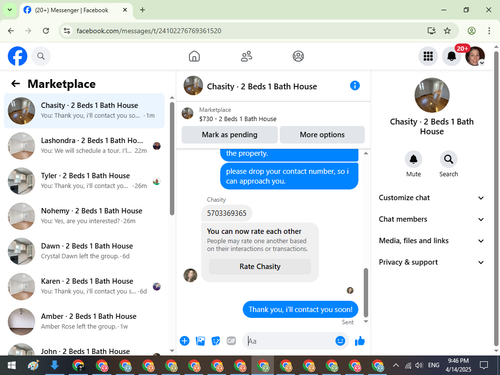Open the emoji picker in message box
500x375 pixels.
click(x=340, y=341)
